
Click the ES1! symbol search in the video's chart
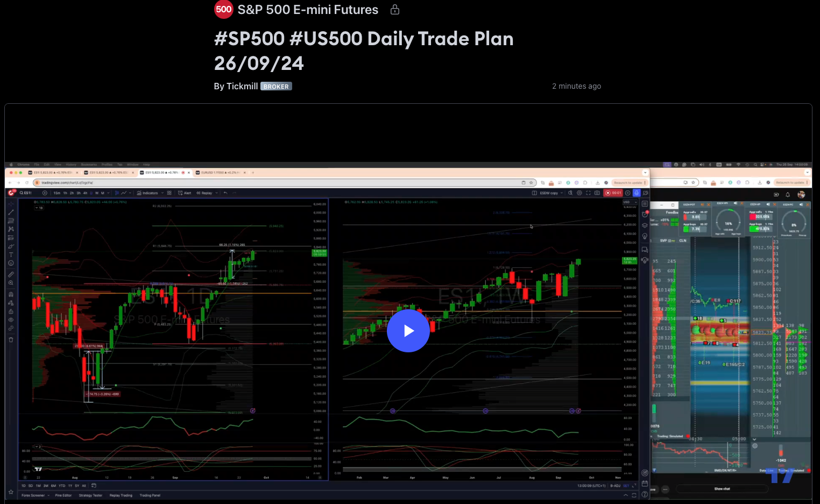[26, 193]
